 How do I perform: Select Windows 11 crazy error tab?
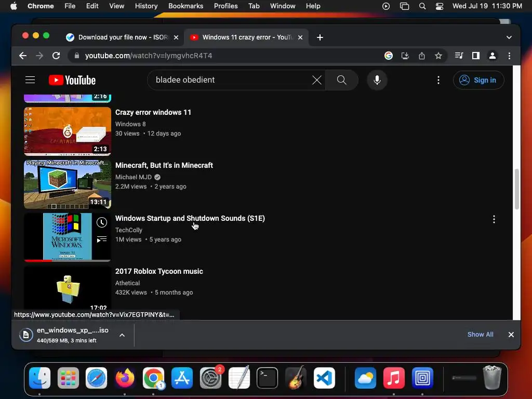(x=243, y=37)
